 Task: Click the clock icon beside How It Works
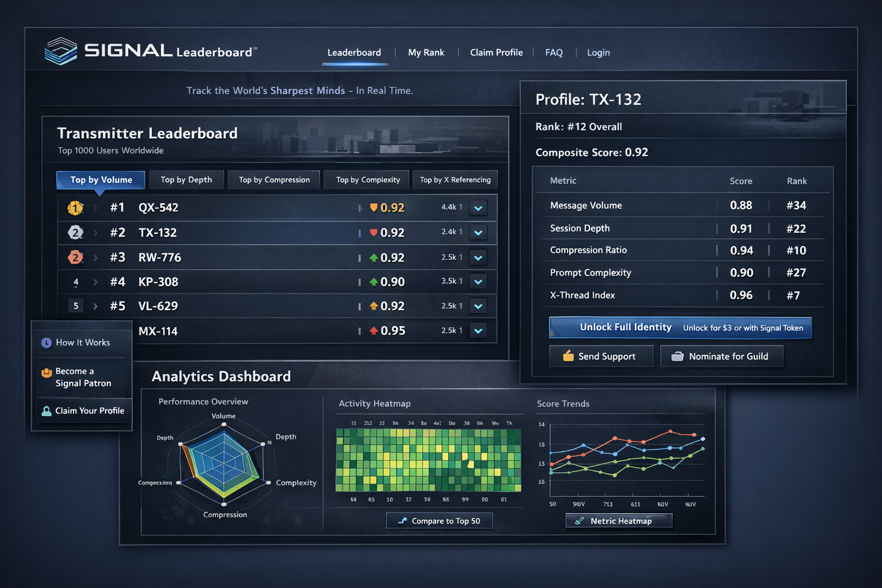pyautogui.click(x=46, y=342)
